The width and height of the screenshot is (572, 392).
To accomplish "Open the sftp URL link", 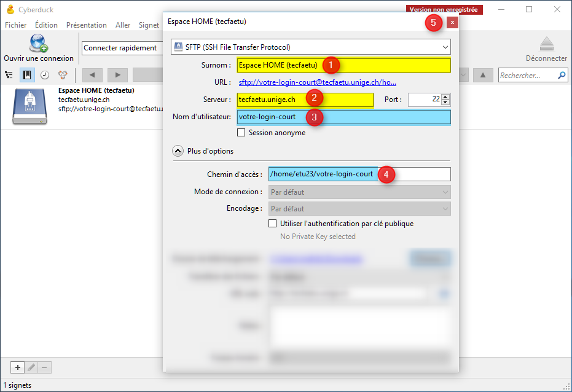I will click(x=318, y=82).
